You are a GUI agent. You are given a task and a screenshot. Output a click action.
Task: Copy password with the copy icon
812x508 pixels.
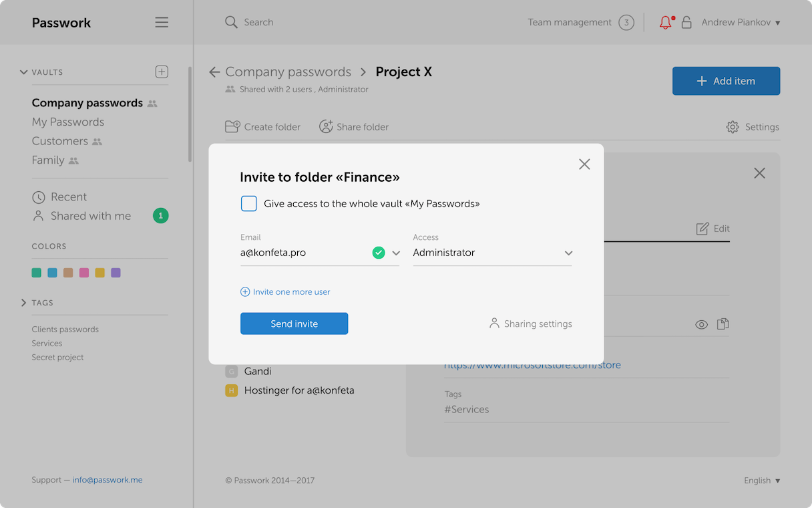723,324
